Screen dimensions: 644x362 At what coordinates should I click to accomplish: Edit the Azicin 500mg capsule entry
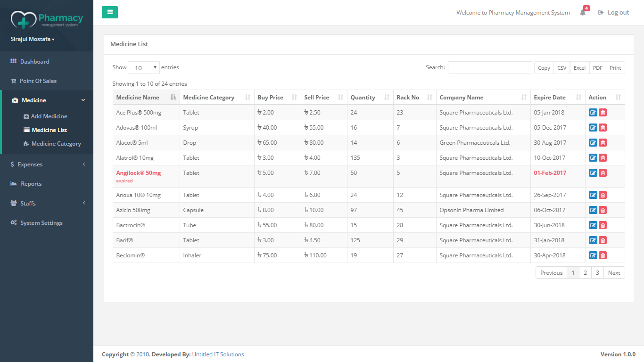593,210
